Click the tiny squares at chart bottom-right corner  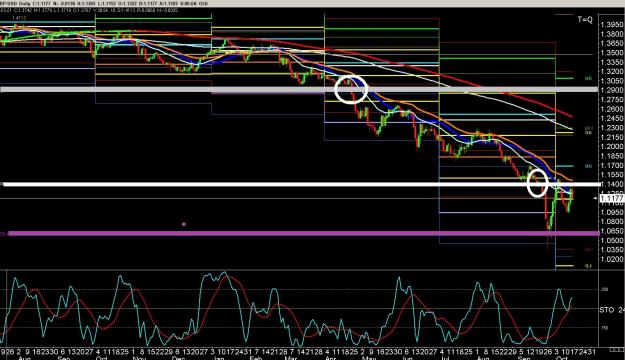click(x=617, y=349)
